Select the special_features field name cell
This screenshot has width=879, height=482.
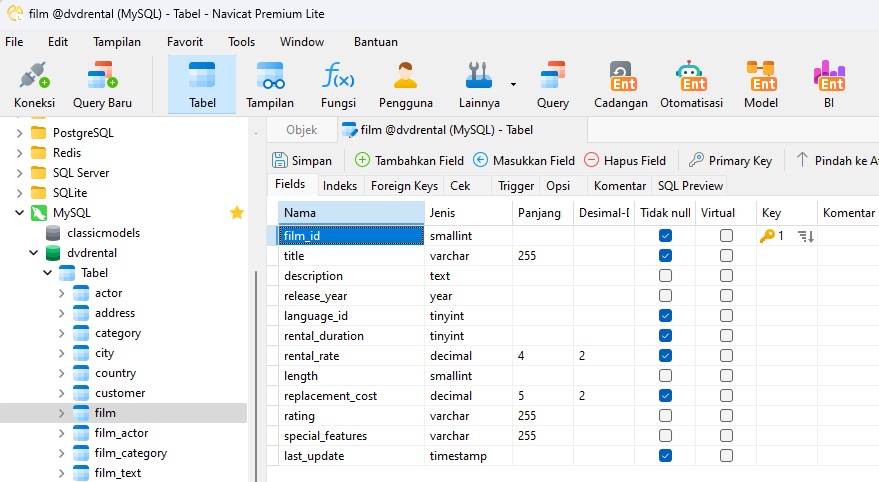pyautogui.click(x=351, y=436)
